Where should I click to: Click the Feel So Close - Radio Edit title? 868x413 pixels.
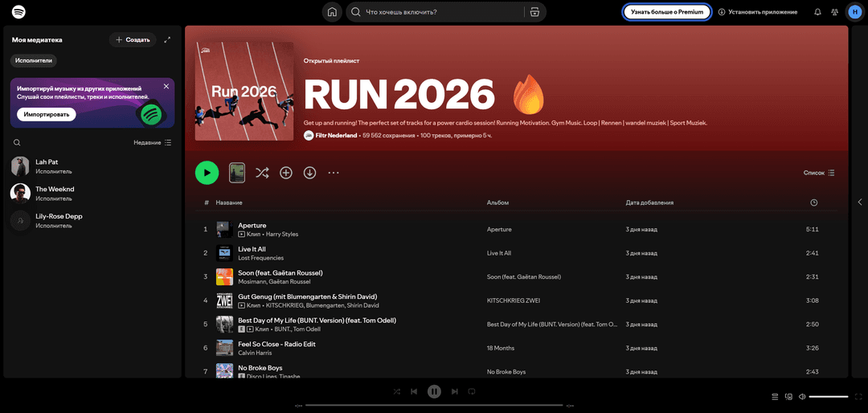click(276, 345)
